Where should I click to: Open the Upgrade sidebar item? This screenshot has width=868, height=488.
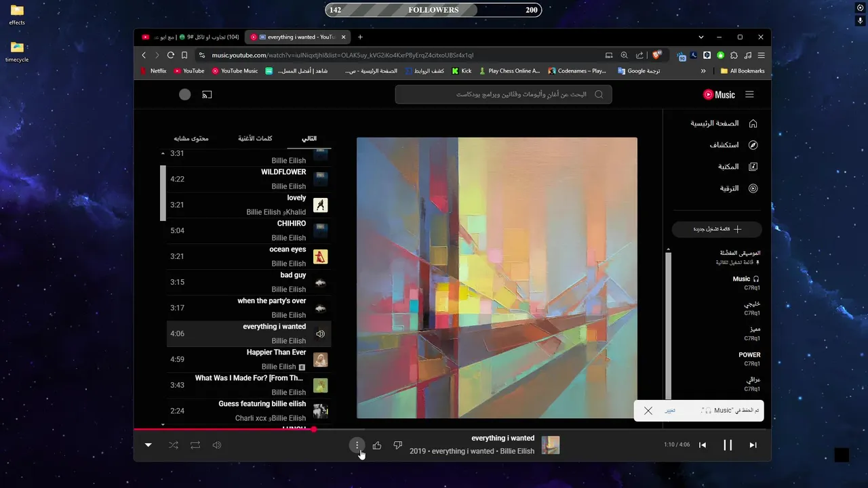click(x=738, y=188)
